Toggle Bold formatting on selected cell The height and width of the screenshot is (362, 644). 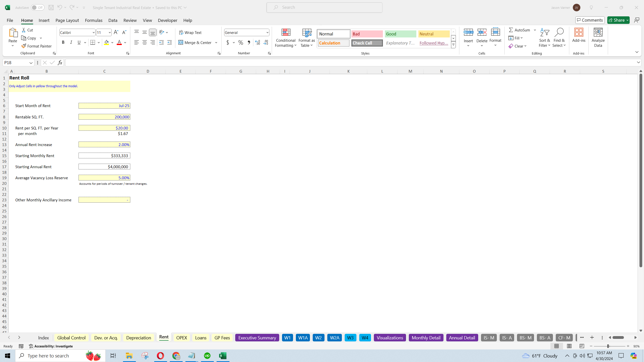point(63,42)
